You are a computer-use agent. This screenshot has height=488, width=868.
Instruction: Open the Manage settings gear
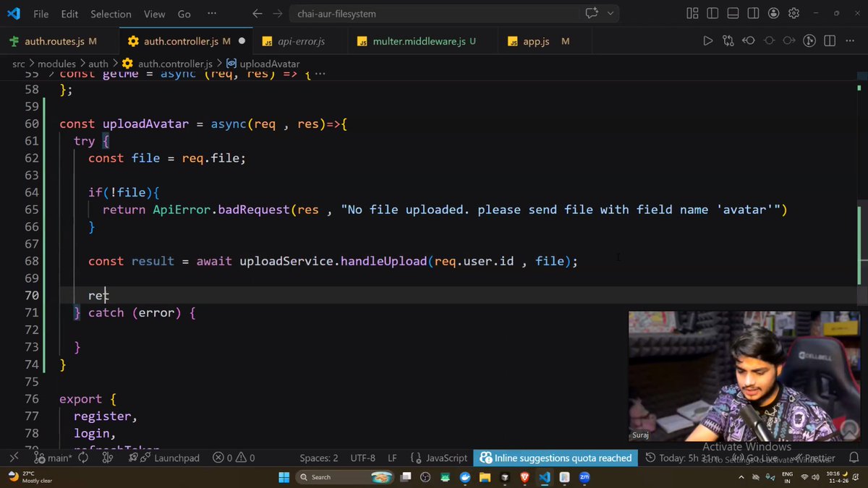pyautogui.click(x=794, y=13)
